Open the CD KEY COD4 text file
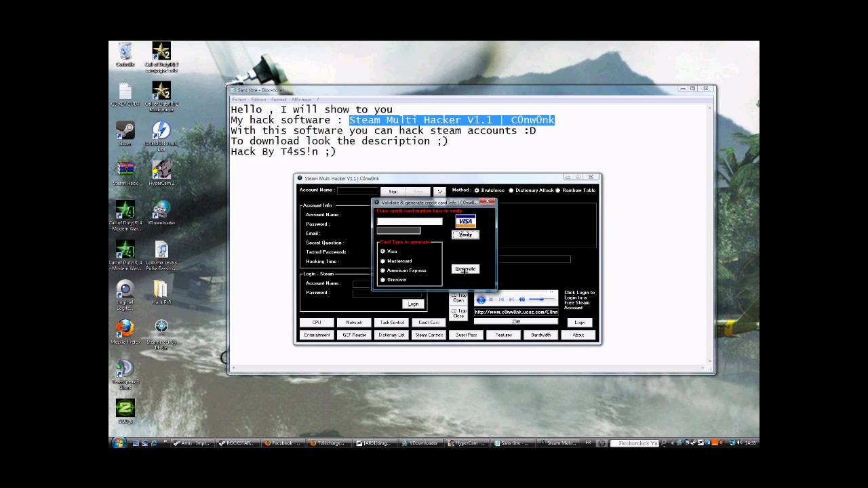Screen dimensions: 868x488 (x=125, y=95)
